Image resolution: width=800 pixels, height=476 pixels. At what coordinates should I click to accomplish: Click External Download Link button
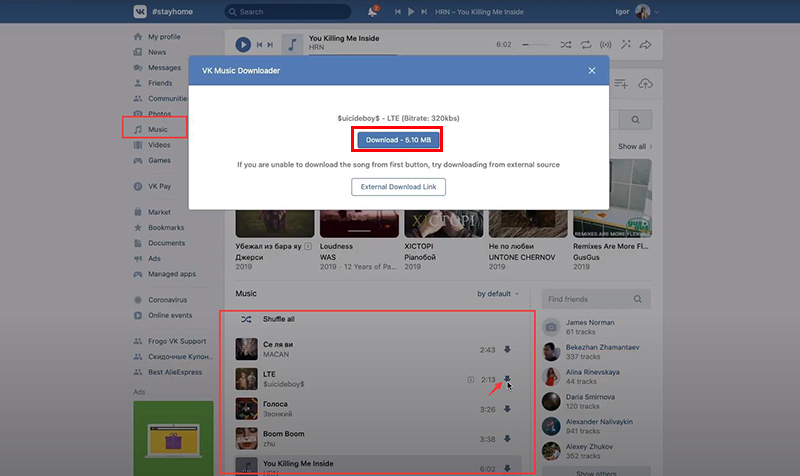[x=398, y=187]
